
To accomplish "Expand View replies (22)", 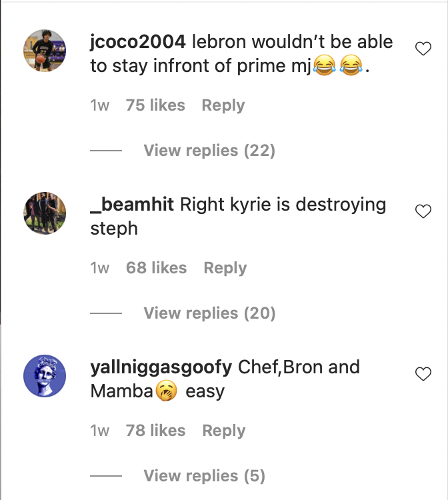I will 209,151.
